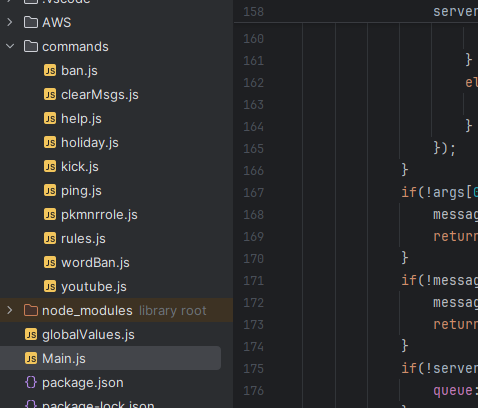This screenshot has width=478, height=408.
Task: Click the '});' text on line 165
Action: 445,148
